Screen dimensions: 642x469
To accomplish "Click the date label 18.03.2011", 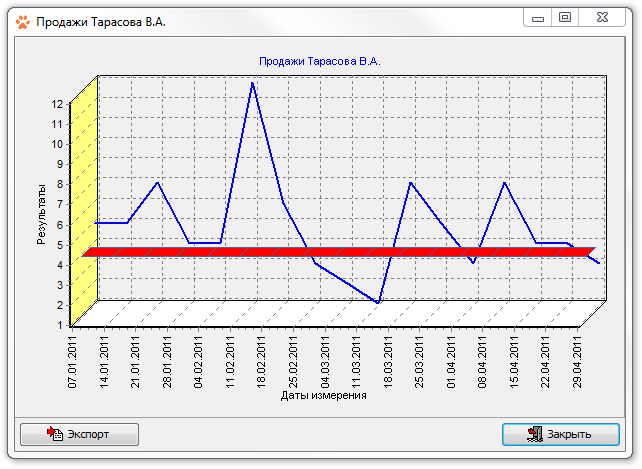I will 388,362.
